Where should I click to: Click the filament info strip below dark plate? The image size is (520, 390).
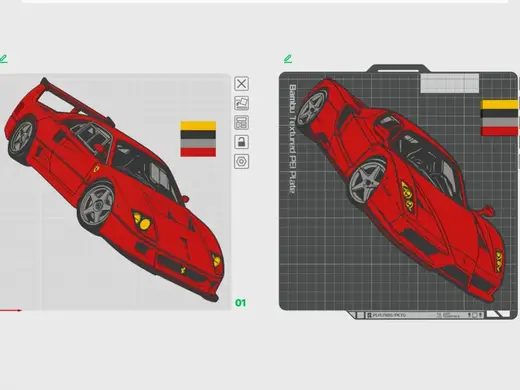[423, 315]
